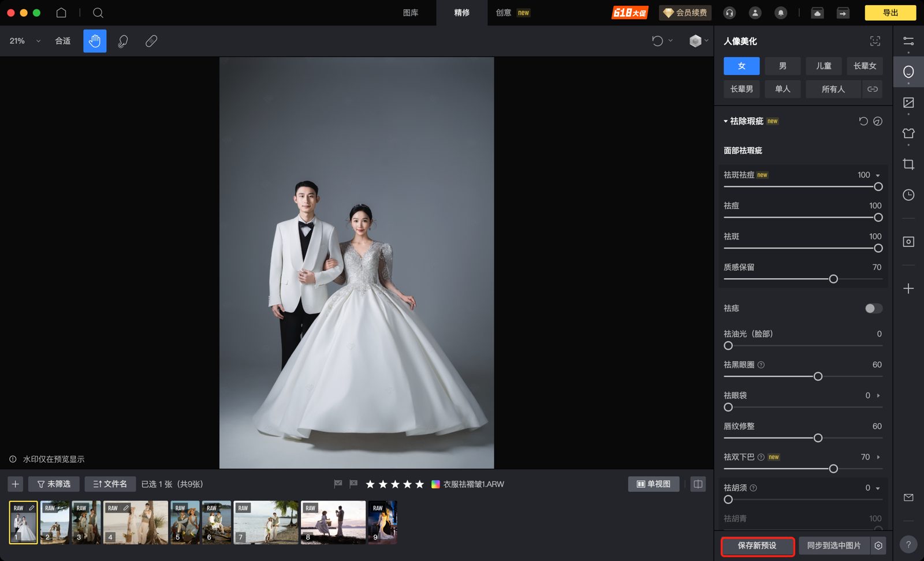Viewport: 924px width, 561px height.
Task: Switch to the 图库 tab
Action: coord(411,13)
